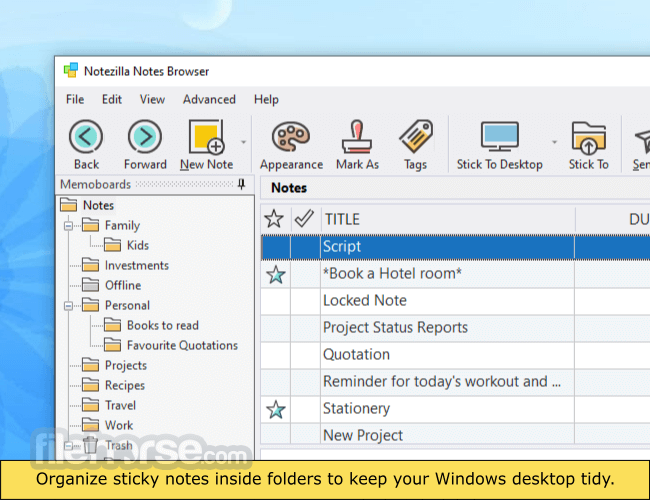The height and width of the screenshot is (500, 650).
Task: Open the Edit menu
Action: tap(112, 100)
